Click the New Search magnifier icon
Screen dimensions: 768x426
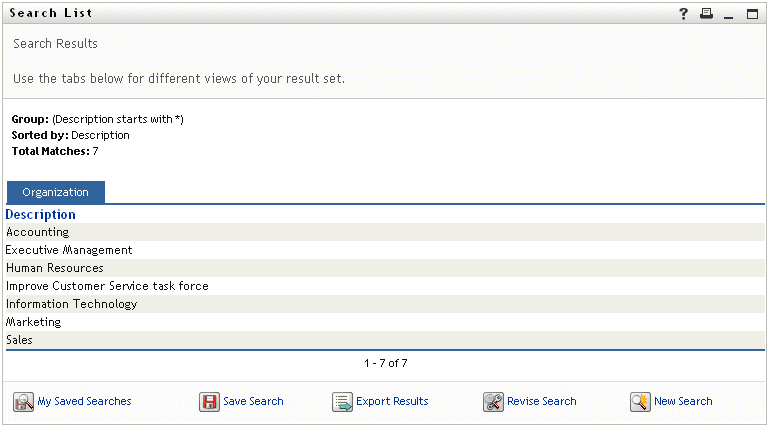point(640,402)
